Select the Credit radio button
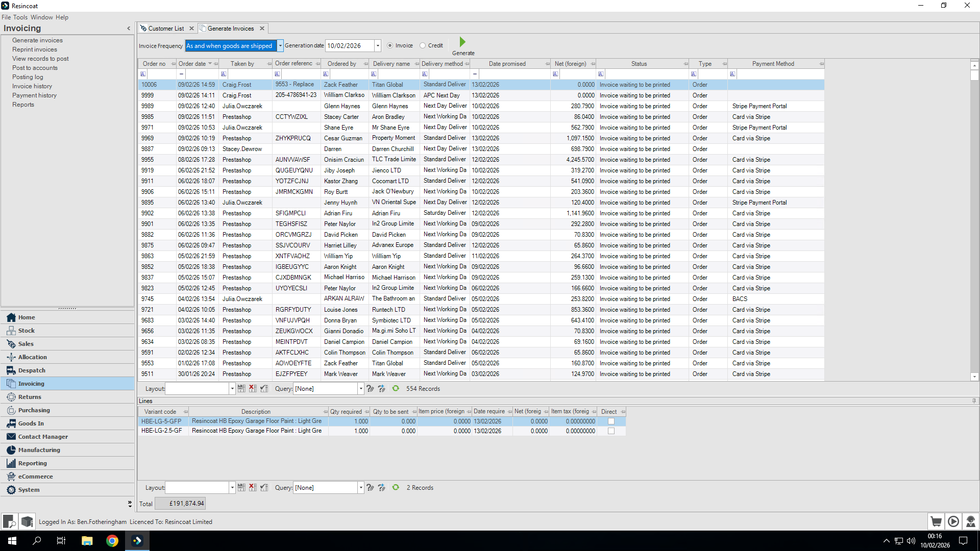The image size is (980, 551). click(423, 45)
